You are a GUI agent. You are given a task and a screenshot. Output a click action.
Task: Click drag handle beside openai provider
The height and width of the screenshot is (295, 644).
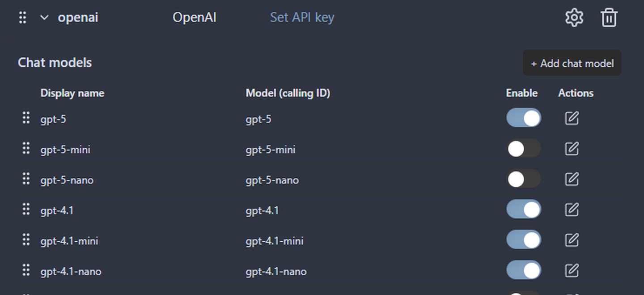(23, 18)
